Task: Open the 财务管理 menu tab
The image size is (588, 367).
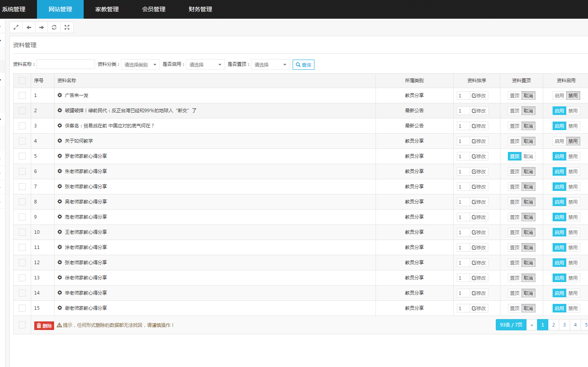Action: tap(200, 9)
